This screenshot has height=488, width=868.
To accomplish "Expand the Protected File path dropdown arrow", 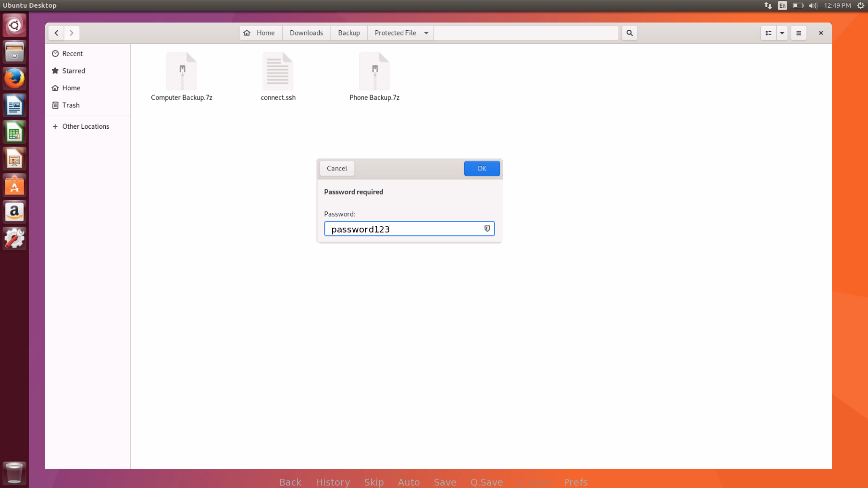I will [426, 33].
